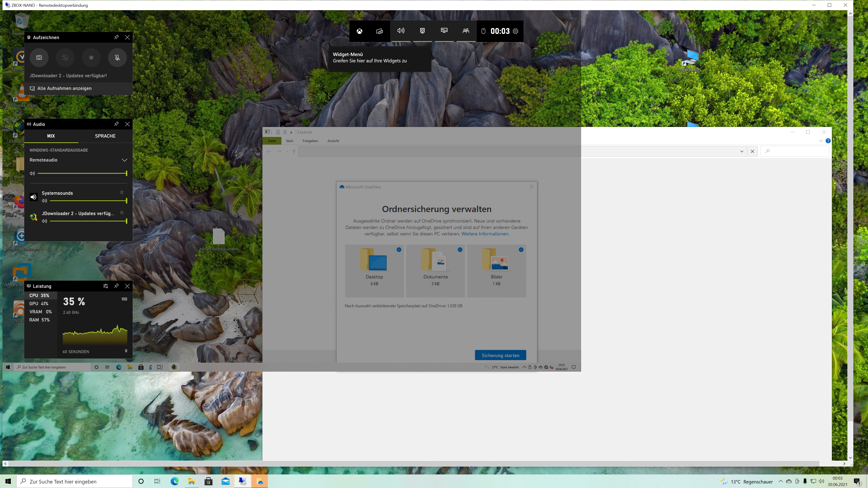
Task: Open Alle Aufnahmen anzeigen
Action: pyautogui.click(x=64, y=88)
